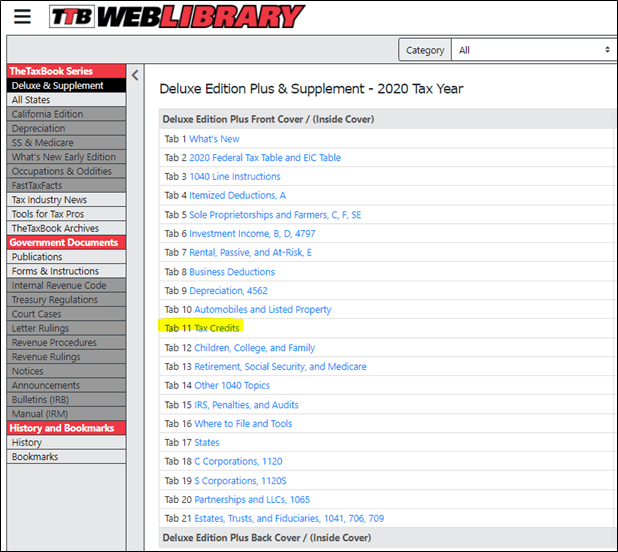Image resolution: width=618 pixels, height=552 pixels.
Task: Open TheTaxBook Archives
Action: coord(66,228)
